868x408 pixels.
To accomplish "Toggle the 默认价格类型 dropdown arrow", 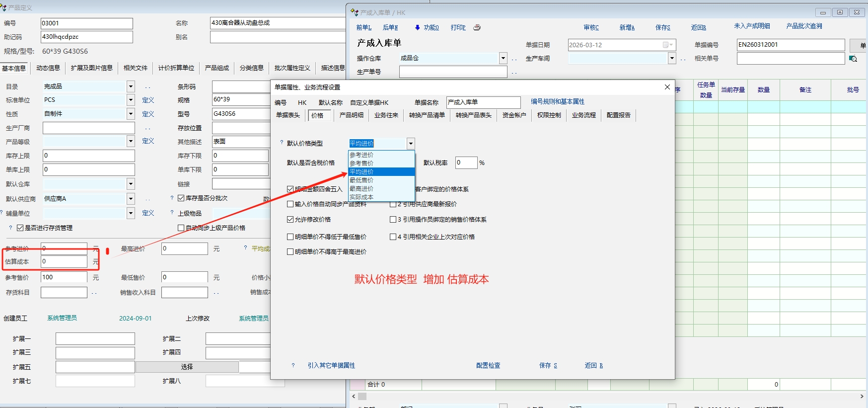I will pos(411,144).
